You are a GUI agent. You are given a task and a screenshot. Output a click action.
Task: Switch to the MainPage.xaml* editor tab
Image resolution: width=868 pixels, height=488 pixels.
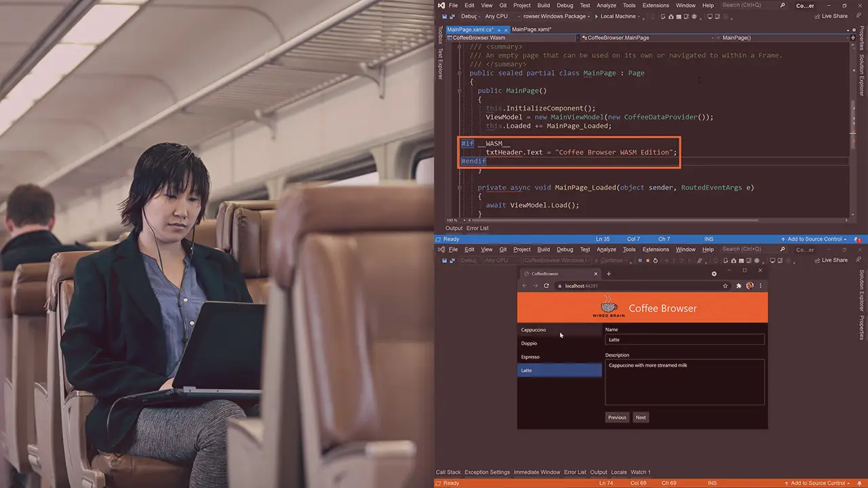point(532,30)
